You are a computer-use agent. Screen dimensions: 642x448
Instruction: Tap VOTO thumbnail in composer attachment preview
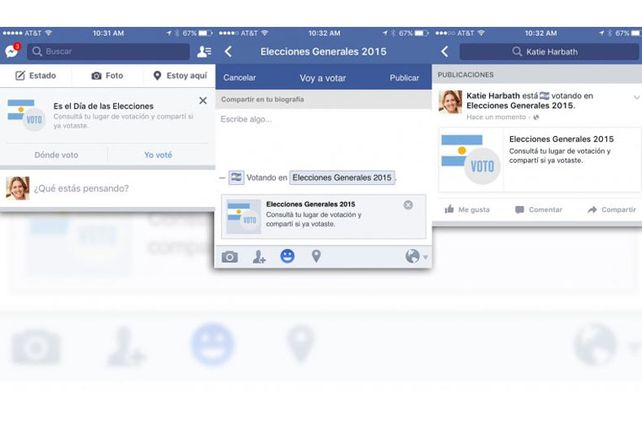coord(244,217)
